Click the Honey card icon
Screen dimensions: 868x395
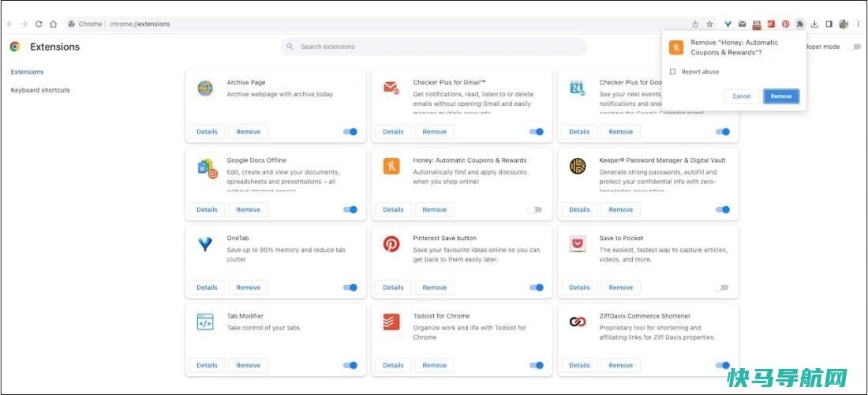[391, 166]
